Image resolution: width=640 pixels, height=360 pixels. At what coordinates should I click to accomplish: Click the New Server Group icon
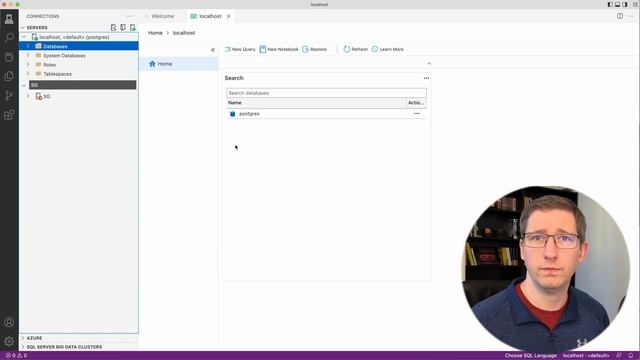coord(123,27)
